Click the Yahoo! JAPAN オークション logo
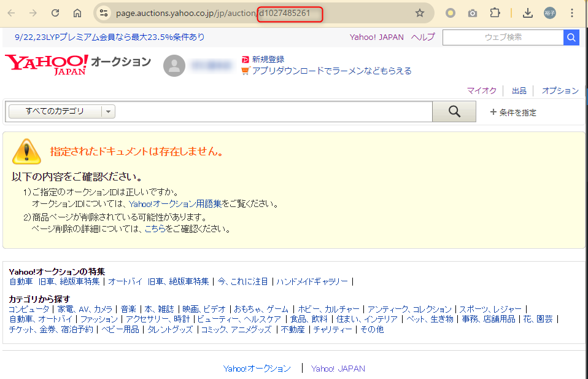The height and width of the screenshot is (379, 588). pyautogui.click(x=77, y=64)
